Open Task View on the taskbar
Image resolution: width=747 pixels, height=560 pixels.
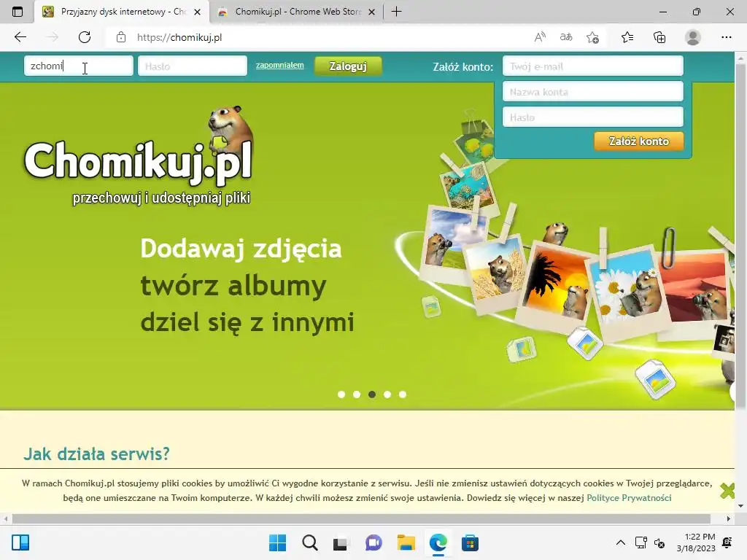(x=340, y=542)
